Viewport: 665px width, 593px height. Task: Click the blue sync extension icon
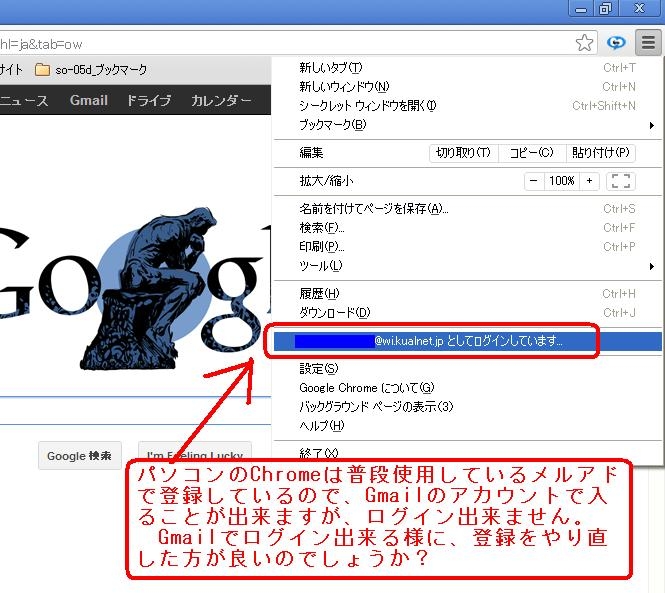pyautogui.click(x=616, y=43)
